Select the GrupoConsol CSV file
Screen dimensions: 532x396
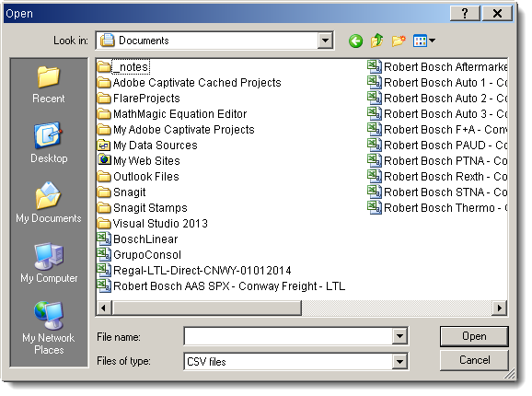click(x=139, y=254)
